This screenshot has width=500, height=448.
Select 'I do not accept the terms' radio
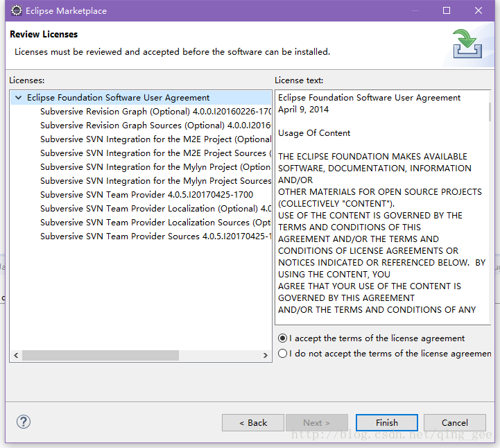282,353
